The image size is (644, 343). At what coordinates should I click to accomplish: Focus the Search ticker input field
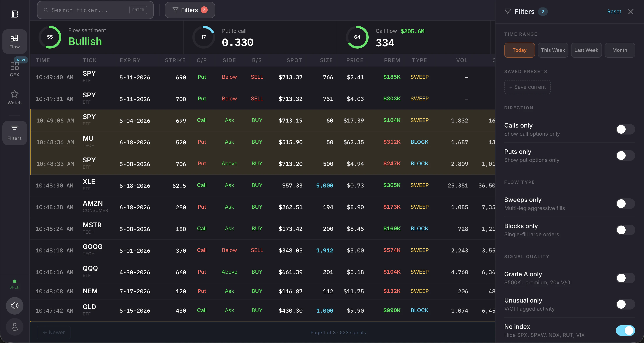pos(95,10)
